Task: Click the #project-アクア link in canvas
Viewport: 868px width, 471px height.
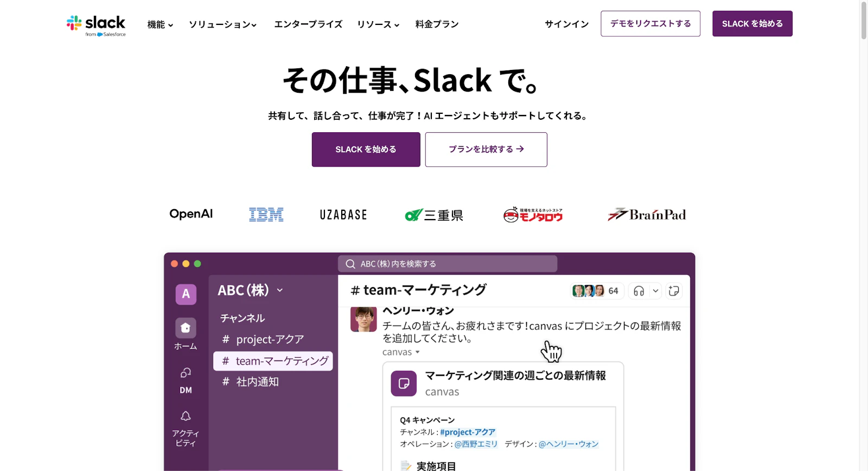Action: coord(468,432)
